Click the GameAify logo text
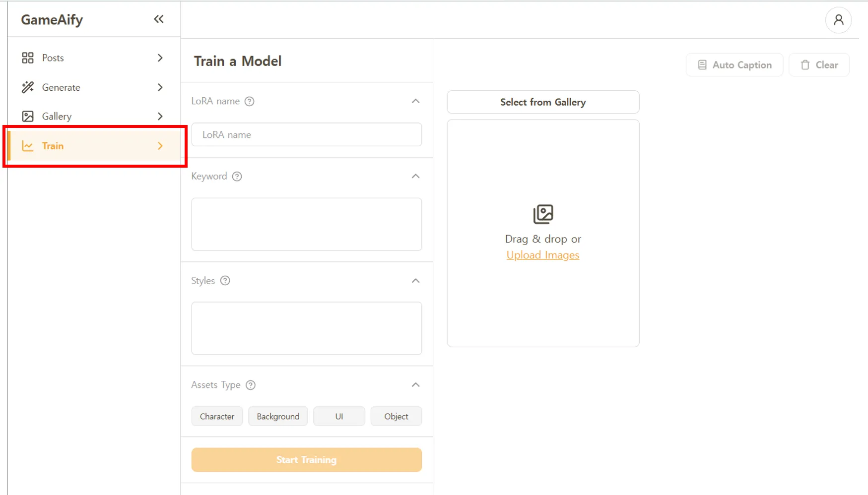 (x=52, y=20)
